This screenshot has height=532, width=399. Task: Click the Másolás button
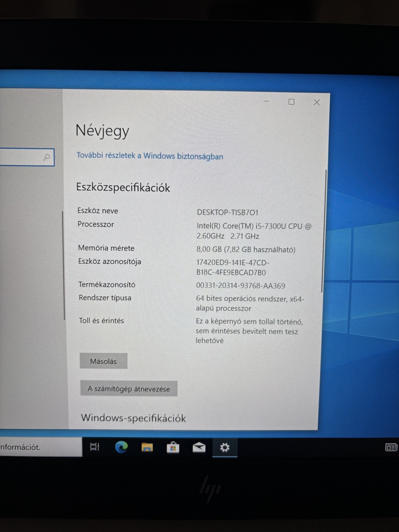[x=103, y=361]
